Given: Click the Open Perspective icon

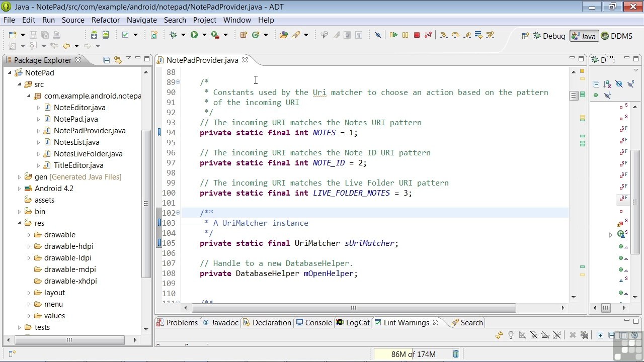Looking at the screenshot, I should pos(525,36).
